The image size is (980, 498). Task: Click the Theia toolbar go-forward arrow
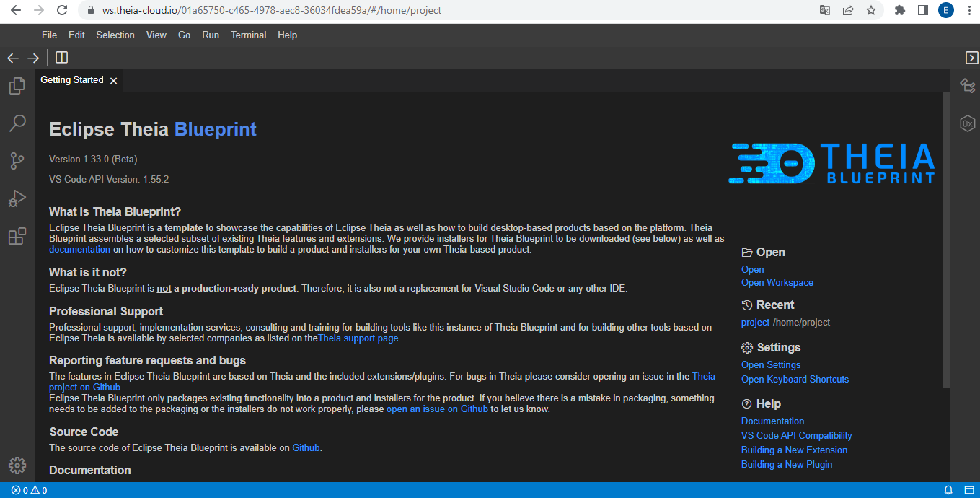point(33,58)
